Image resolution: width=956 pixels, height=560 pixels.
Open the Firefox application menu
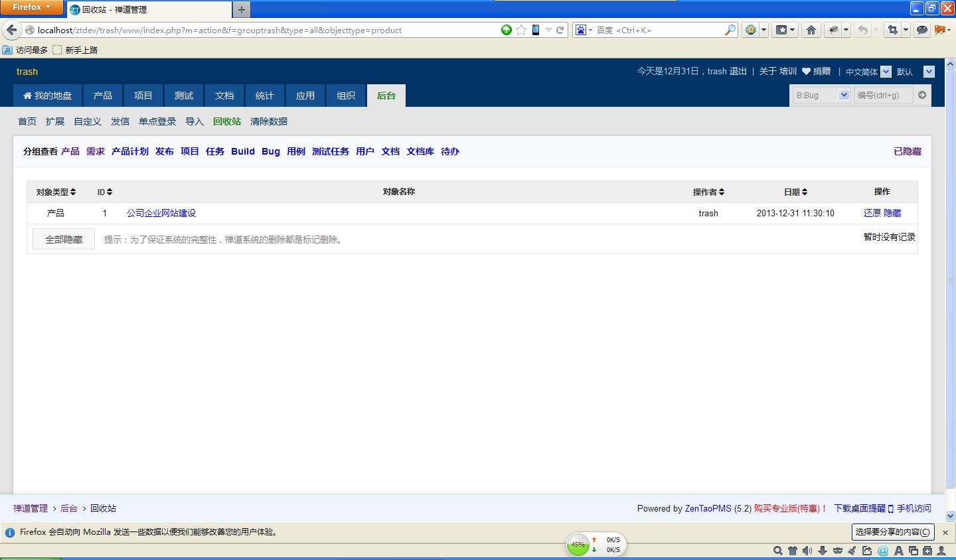[31, 7]
